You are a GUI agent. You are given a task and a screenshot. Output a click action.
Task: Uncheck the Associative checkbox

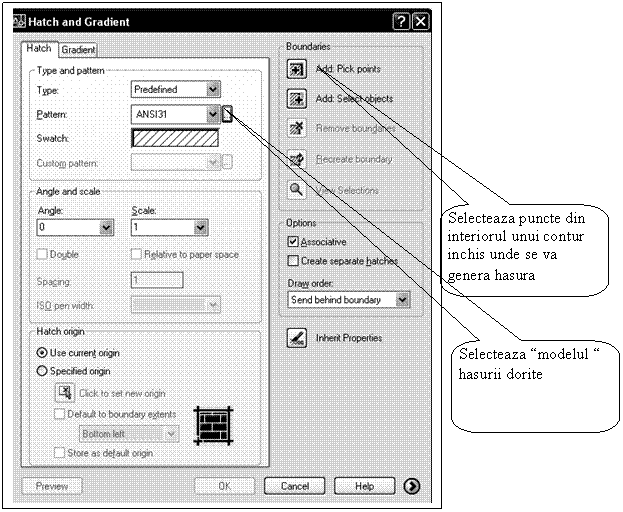click(x=293, y=242)
